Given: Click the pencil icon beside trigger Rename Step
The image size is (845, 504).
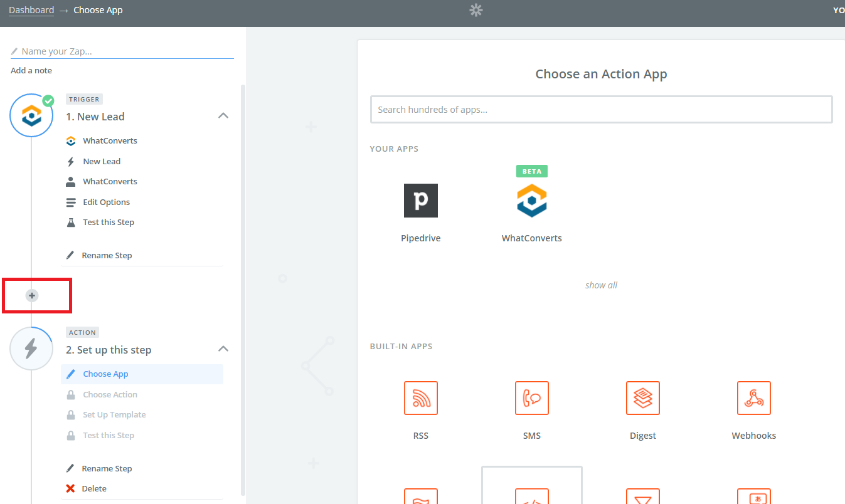Looking at the screenshot, I should (x=70, y=255).
